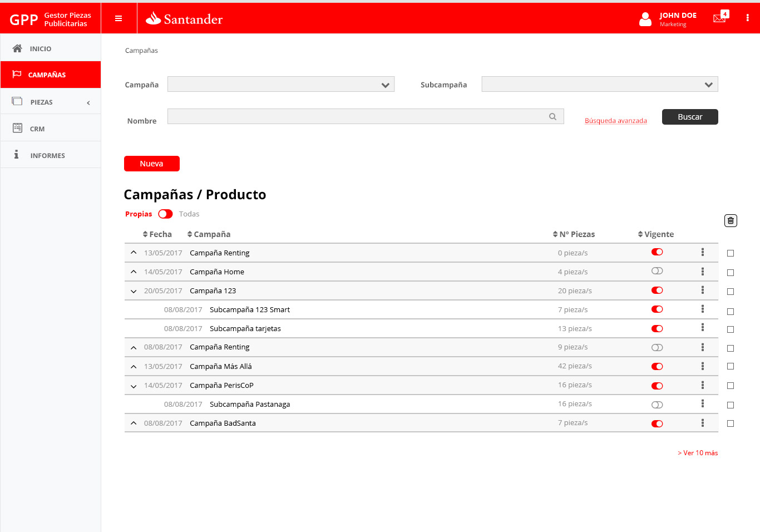Click the trash delete icon
Image resolution: width=760 pixels, height=532 pixels.
click(x=731, y=220)
